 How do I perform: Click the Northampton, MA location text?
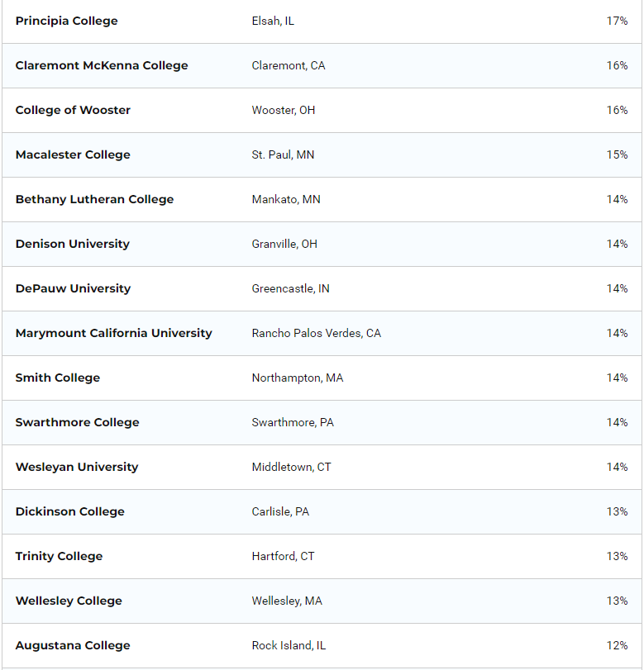click(x=297, y=378)
